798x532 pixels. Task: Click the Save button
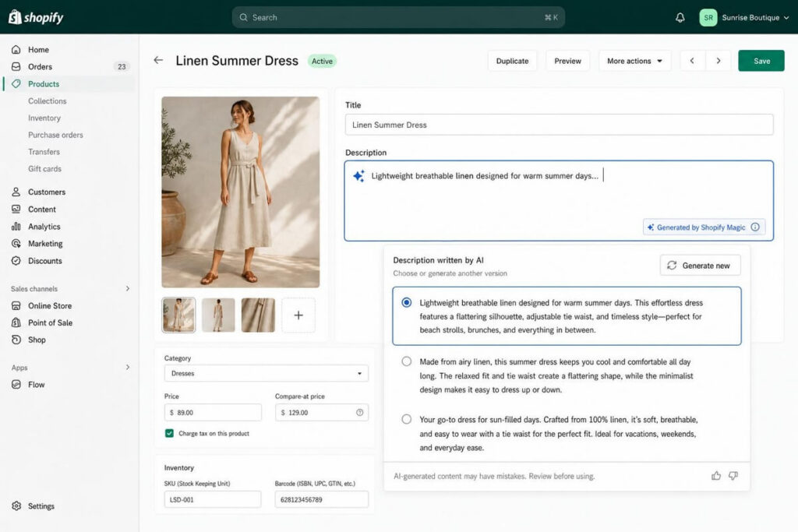(761, 61)
